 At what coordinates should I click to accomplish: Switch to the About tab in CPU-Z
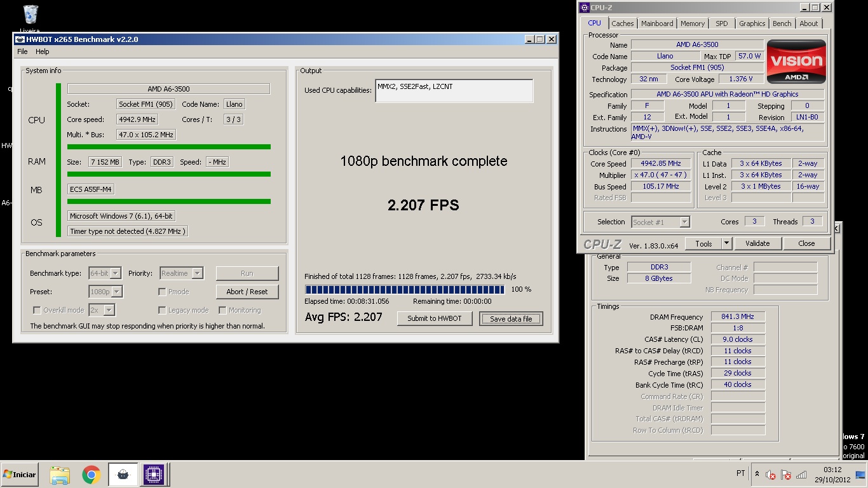(x=809, y=24)
